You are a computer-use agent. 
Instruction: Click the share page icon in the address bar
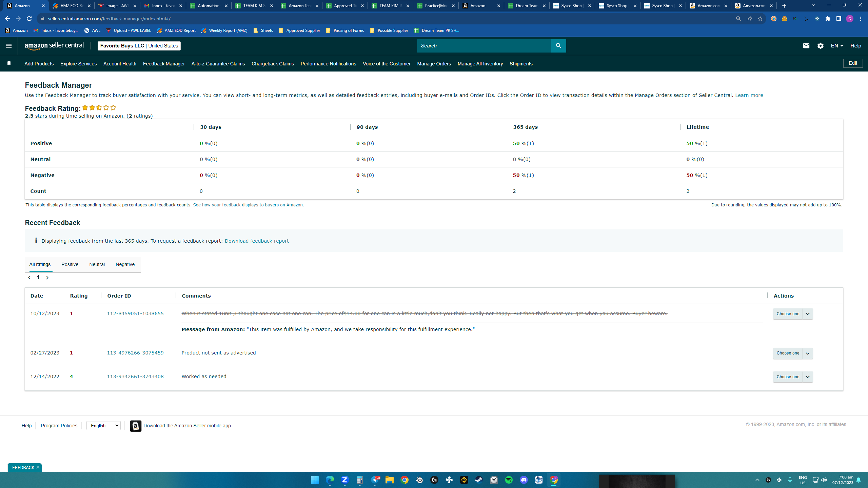pos(749,19)
